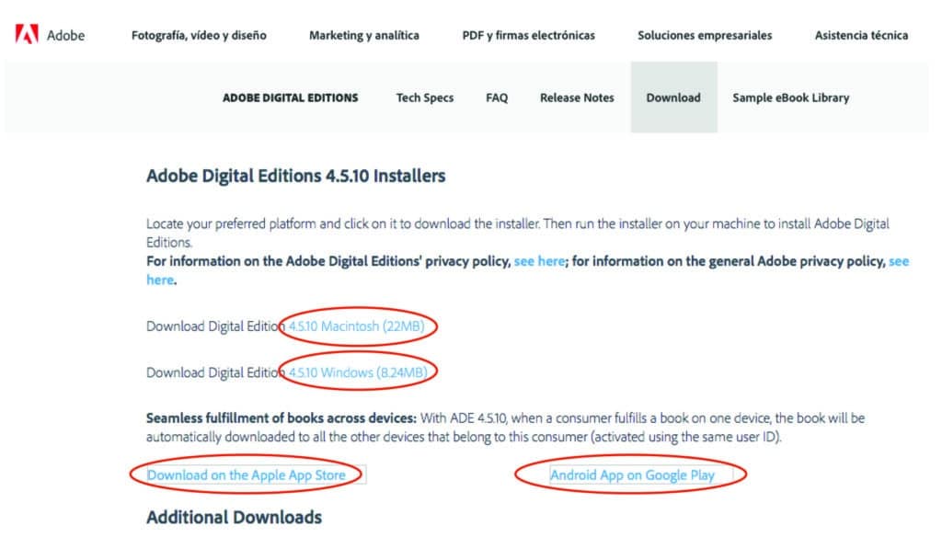The image size is (942, 560).
Task: Click Android App on Google Play link
Action: click(x=633, y=474)
